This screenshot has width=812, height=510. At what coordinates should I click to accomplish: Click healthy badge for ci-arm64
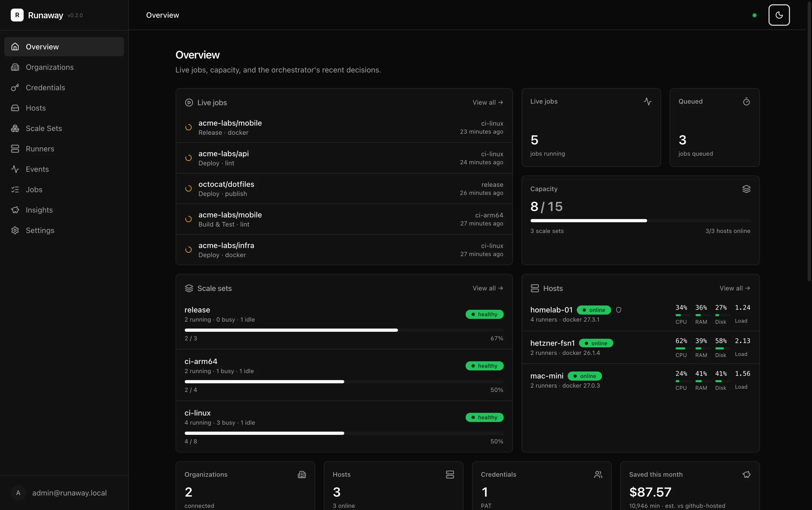click(x=485, y=366)
